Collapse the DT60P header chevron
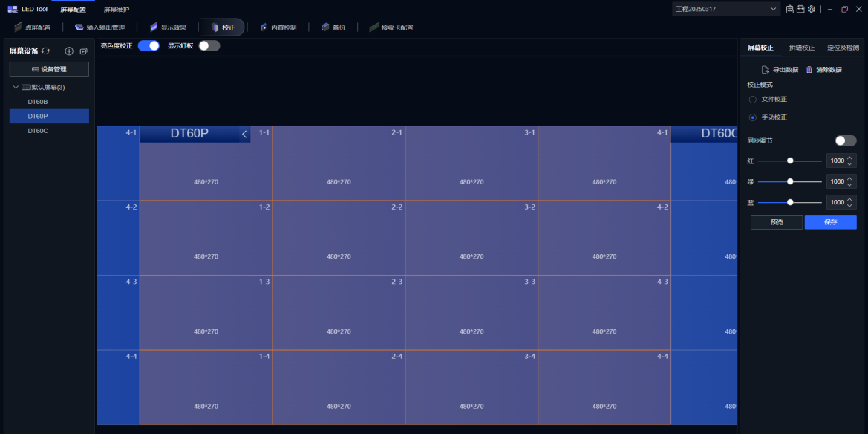 (x=244, y=134)
